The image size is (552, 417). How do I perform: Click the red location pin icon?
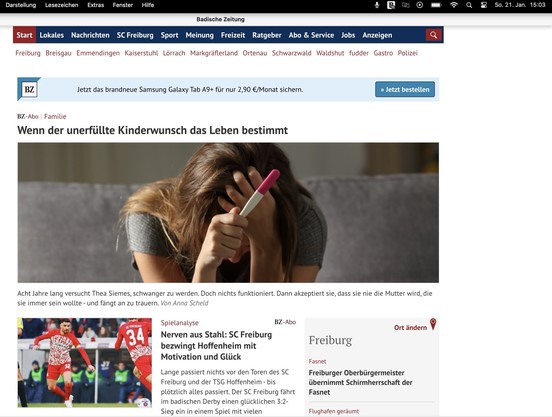coord(433,324)
